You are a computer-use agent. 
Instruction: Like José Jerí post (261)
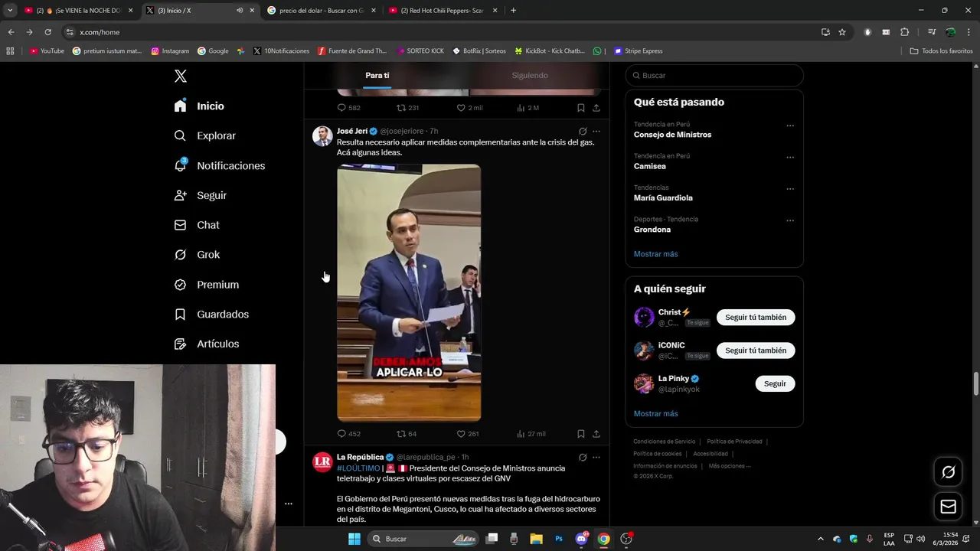tap(468, 434)
